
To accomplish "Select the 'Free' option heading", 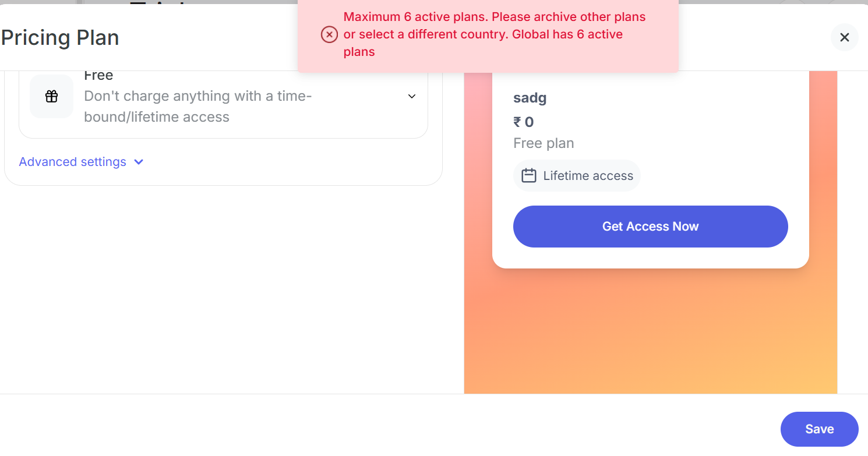I will pyautogui.click(x=98, y=76).
